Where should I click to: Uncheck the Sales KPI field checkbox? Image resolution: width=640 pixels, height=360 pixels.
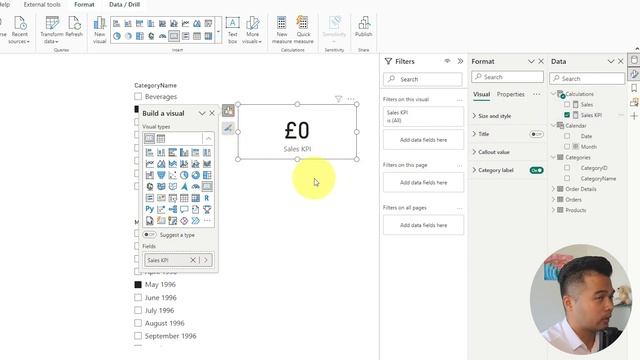pyautogui.click(x=567, y=115)
